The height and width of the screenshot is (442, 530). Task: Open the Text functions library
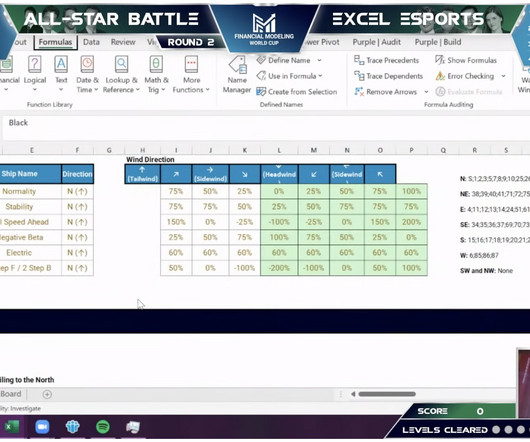click(61, 73)
